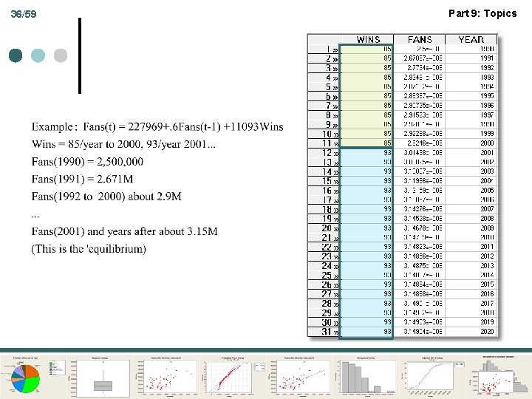The height and width of the screenshot is (399, 532).
Task: Click the YEAR cell 1991
Action: pos(471,58)
